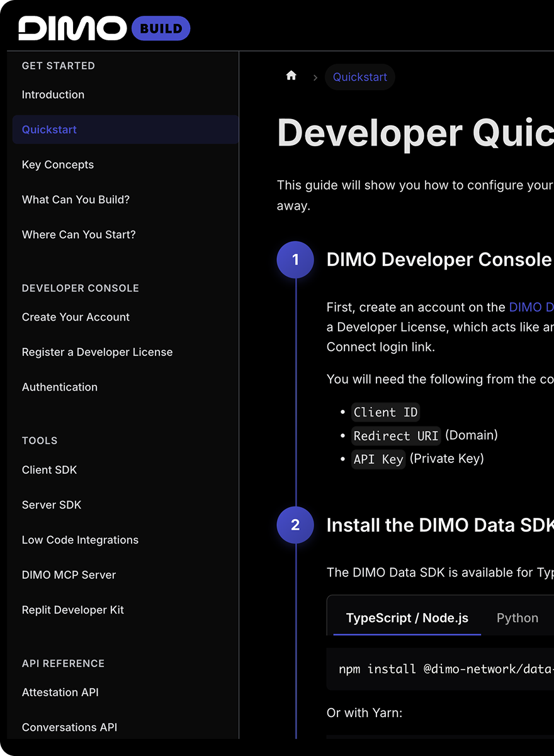This screenshot has width=554, height=756.
Task: Open Register a Developer License page
Action: point(97,352)
